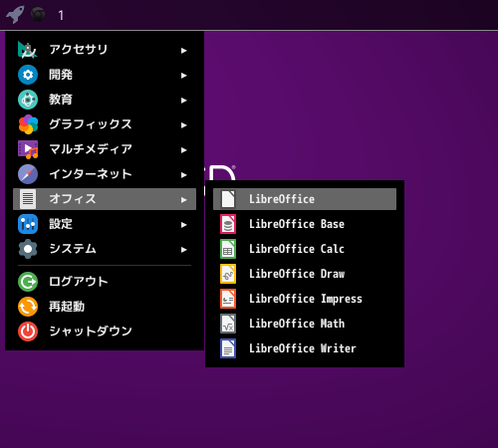Click the インターネット compass icon
The height and width of the screenshot is (448, 498).
click(28, 174)
